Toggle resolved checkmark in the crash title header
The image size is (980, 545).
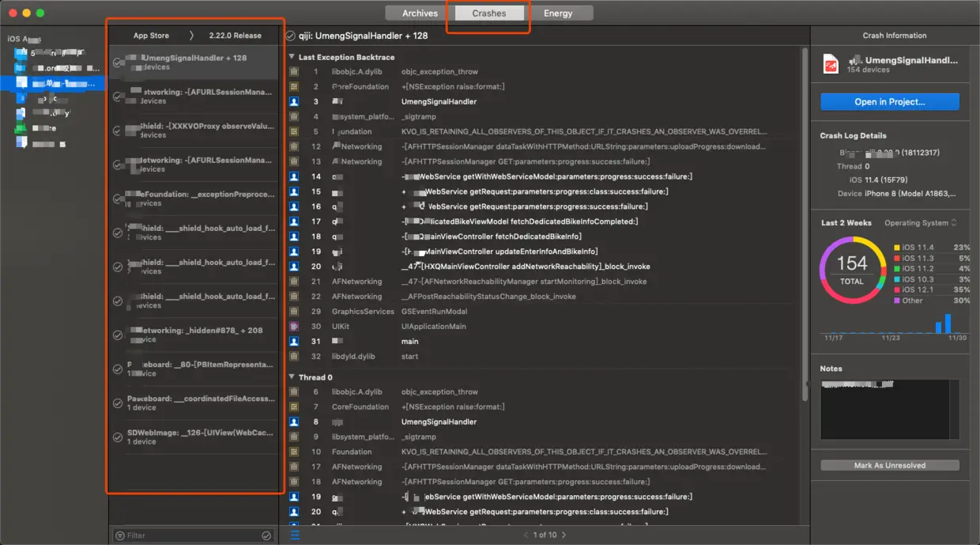290,36
